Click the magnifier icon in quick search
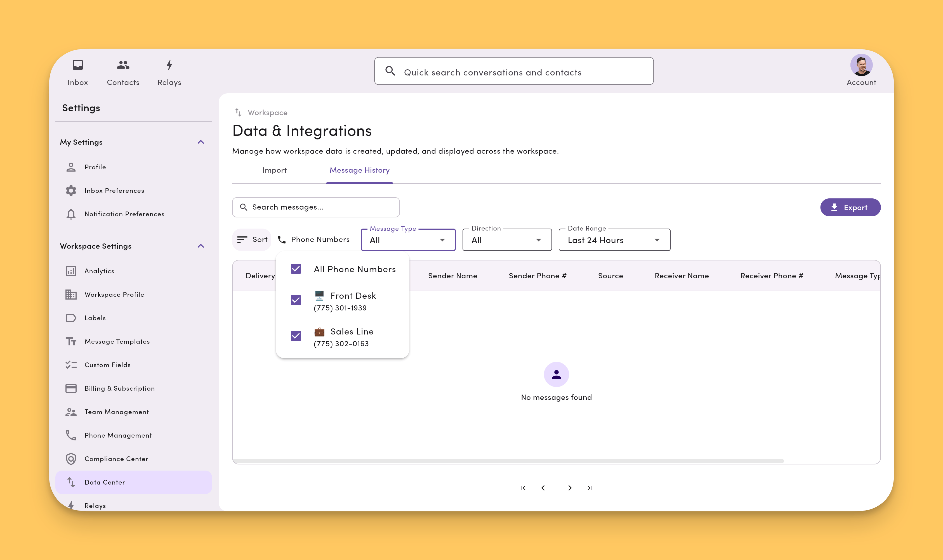 coord(390,71)
